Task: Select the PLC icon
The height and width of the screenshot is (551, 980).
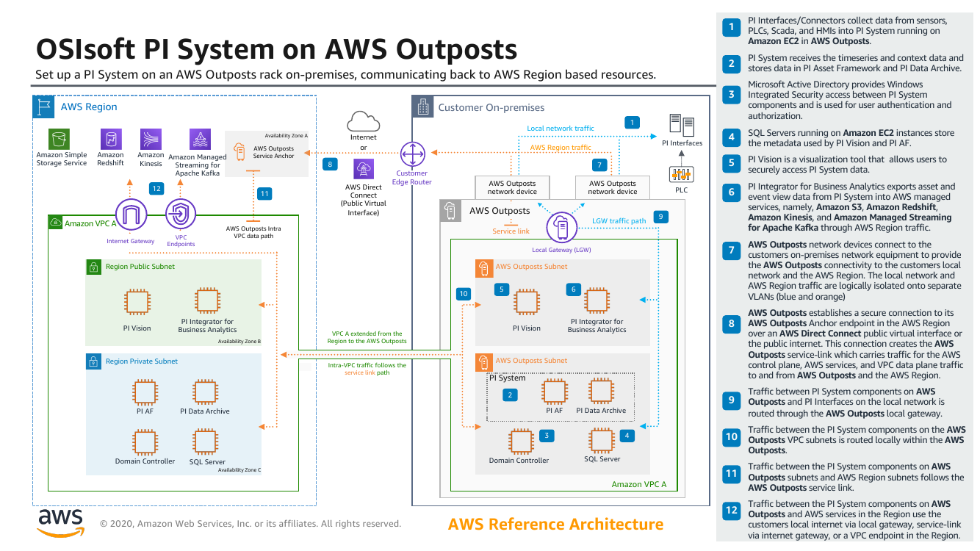Action: (x=682, y=174)
